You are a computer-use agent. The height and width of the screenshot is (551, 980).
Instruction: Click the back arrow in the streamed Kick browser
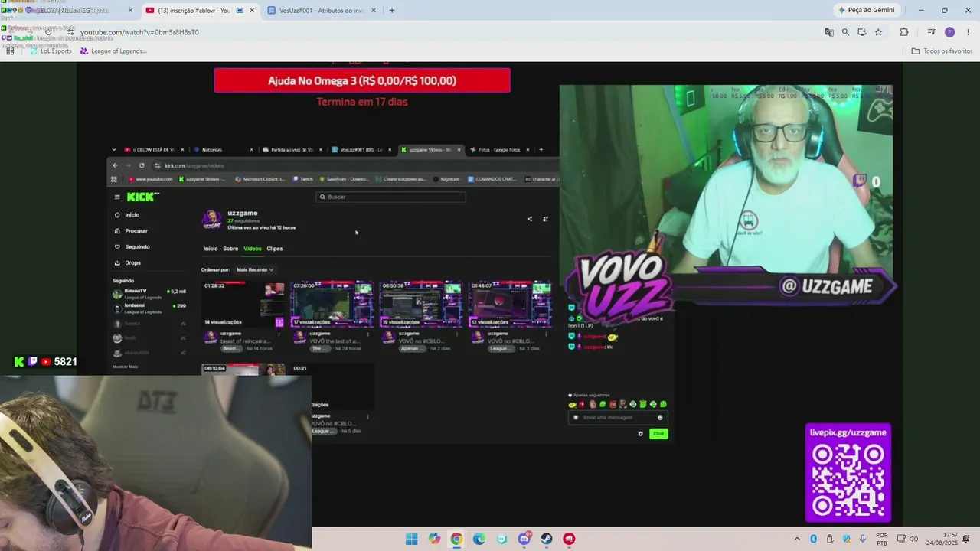tap(116, 165)
